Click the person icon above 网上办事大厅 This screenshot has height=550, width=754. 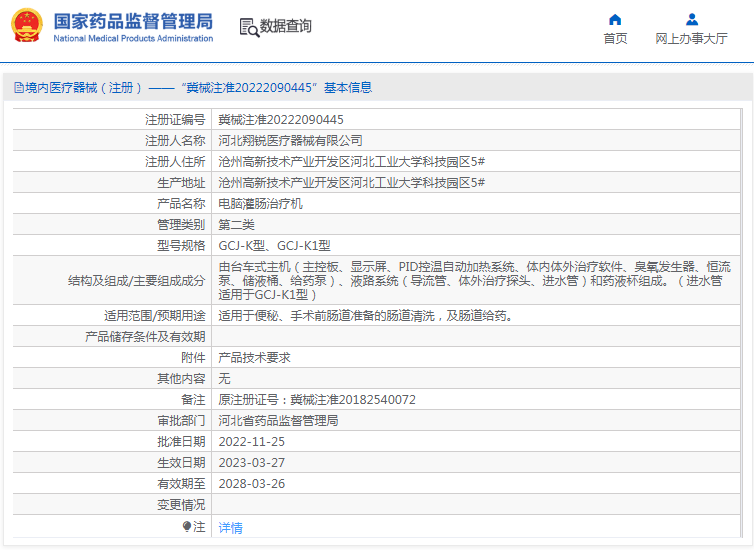691,19
